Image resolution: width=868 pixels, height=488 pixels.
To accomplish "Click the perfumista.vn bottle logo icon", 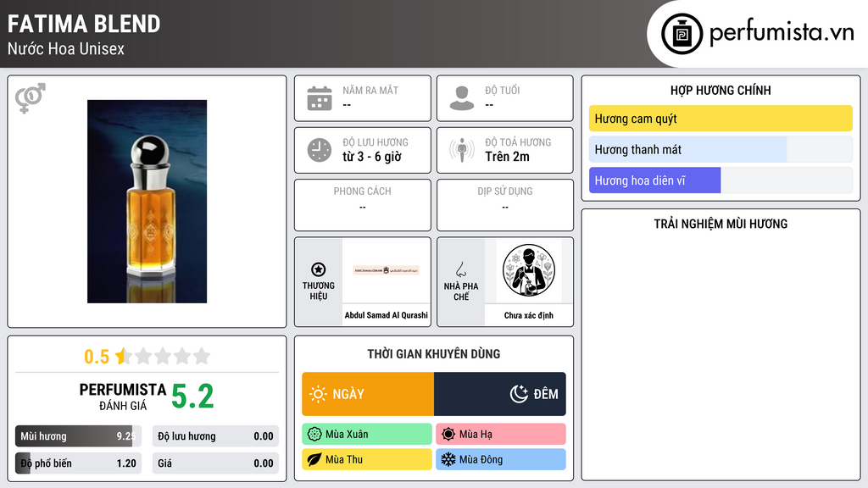I will pyautogui.click(x=682, y=34).
